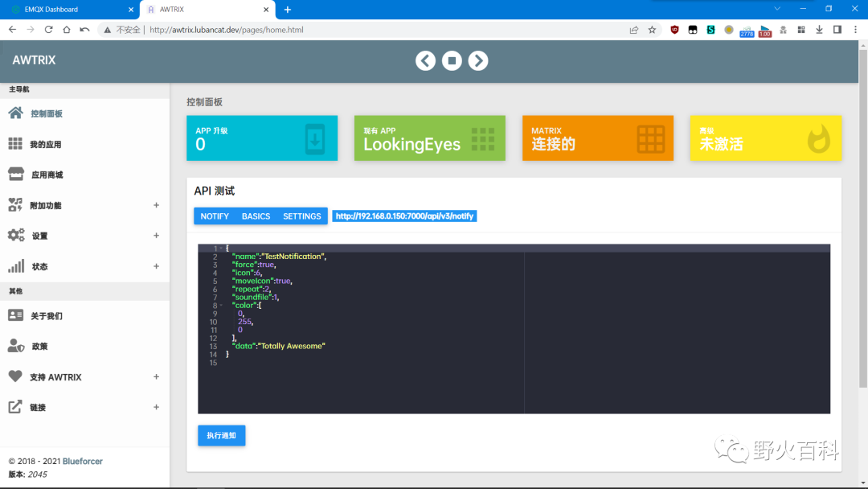The image size is (868, 489).
Task: Click the browser home button
Action: tap(67, 29)
